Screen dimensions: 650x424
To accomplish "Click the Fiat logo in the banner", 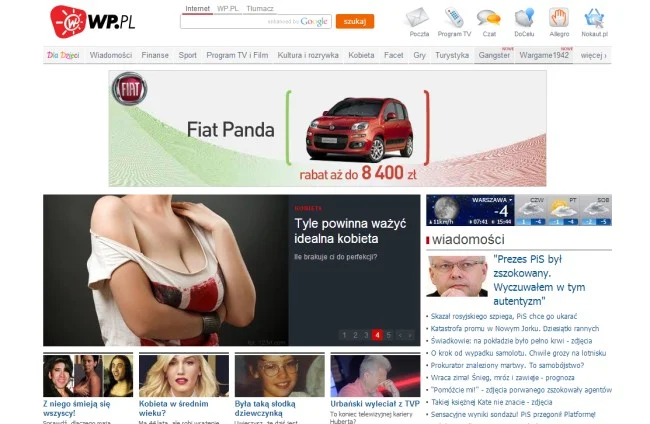I will (x=129, y=89).
